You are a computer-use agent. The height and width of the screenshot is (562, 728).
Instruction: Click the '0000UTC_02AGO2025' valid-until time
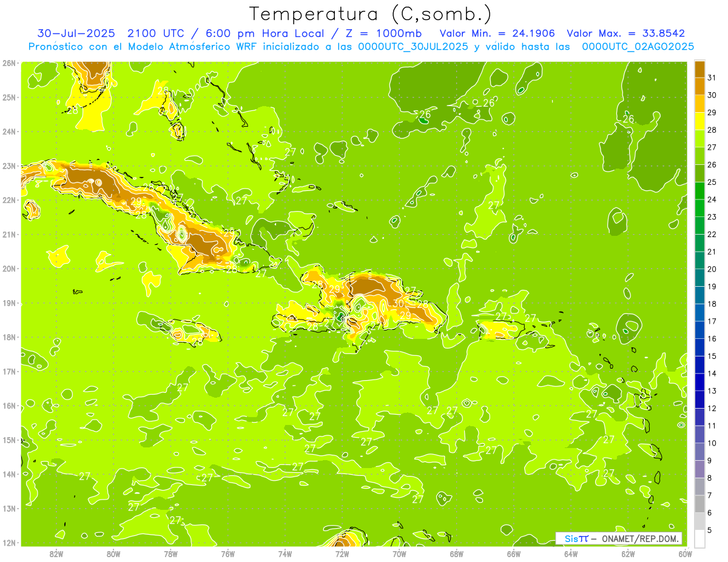pyautogui.click(x=638, y=47)
